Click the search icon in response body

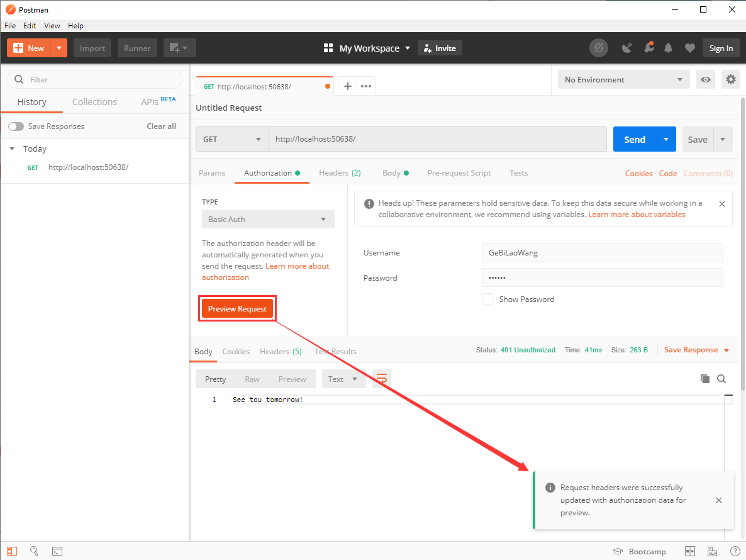tap(721, 379)
